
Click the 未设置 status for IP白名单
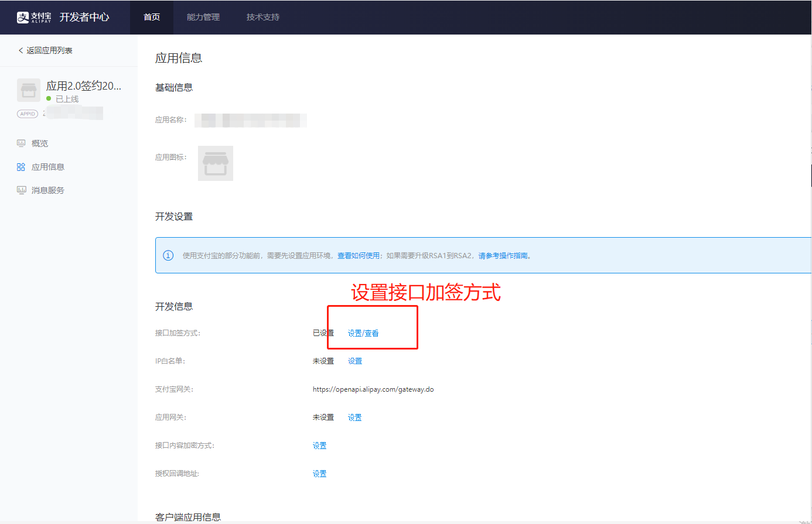click(x=323, y=361)
